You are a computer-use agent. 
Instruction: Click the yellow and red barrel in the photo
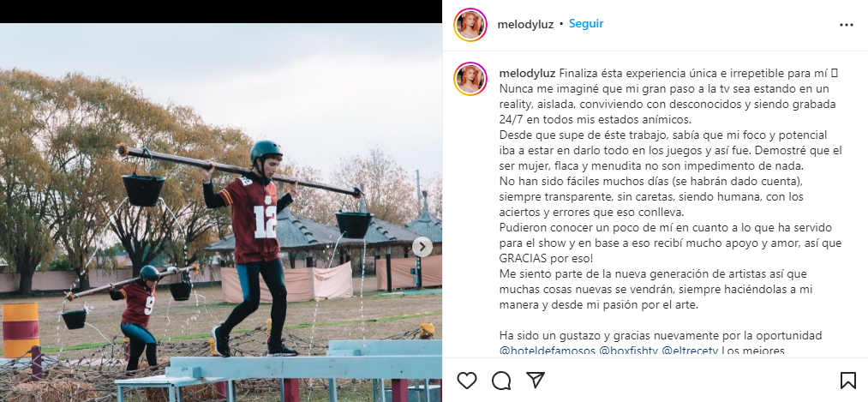21,329
